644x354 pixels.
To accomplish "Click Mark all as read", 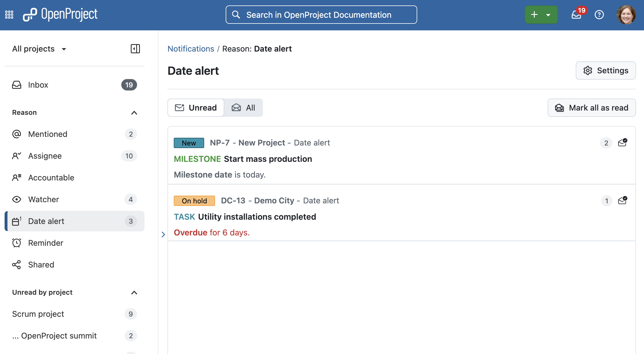I will click(592, 108).
